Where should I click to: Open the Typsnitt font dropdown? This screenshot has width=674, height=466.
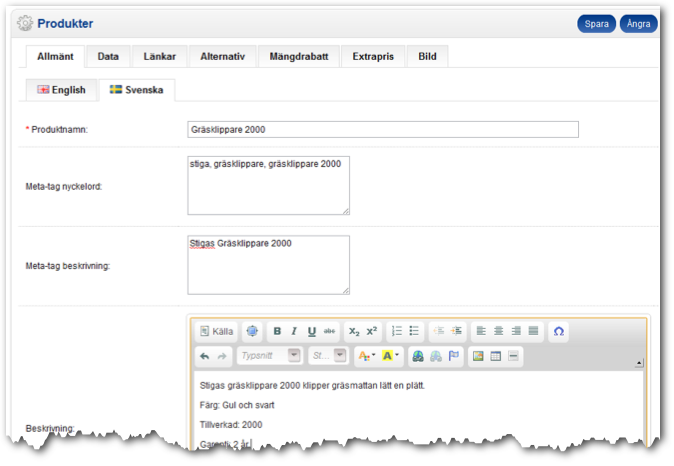pos(270,356)
